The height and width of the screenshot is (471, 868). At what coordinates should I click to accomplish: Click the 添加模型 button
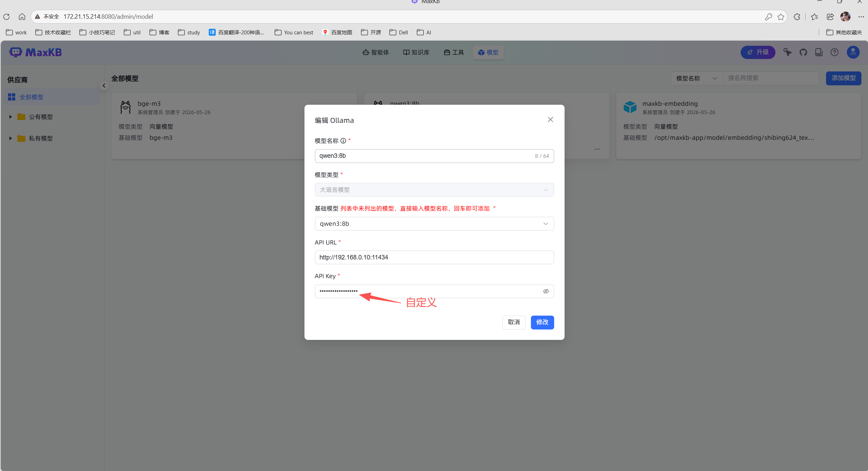[x=843, y=78]
